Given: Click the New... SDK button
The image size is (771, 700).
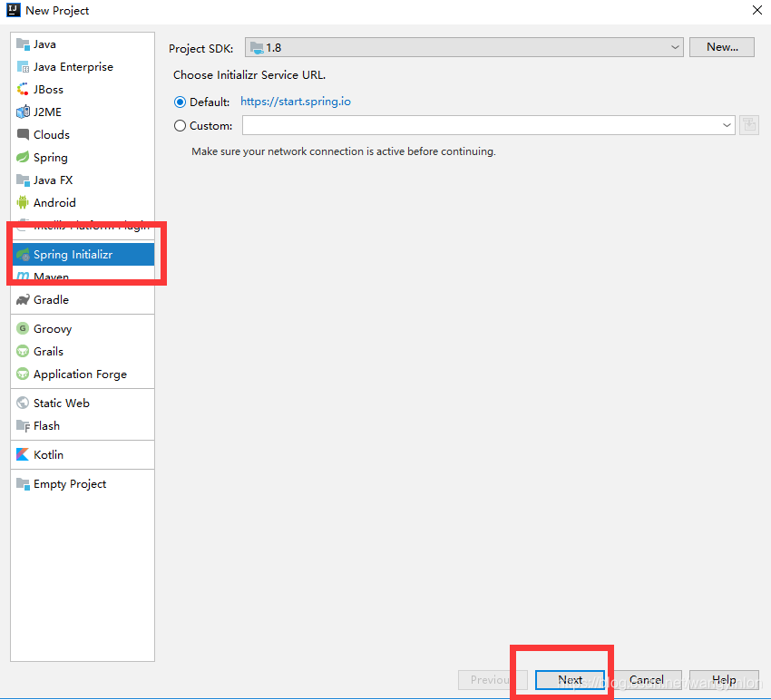Looking at the screenshot, I should (x=721, y=47).
